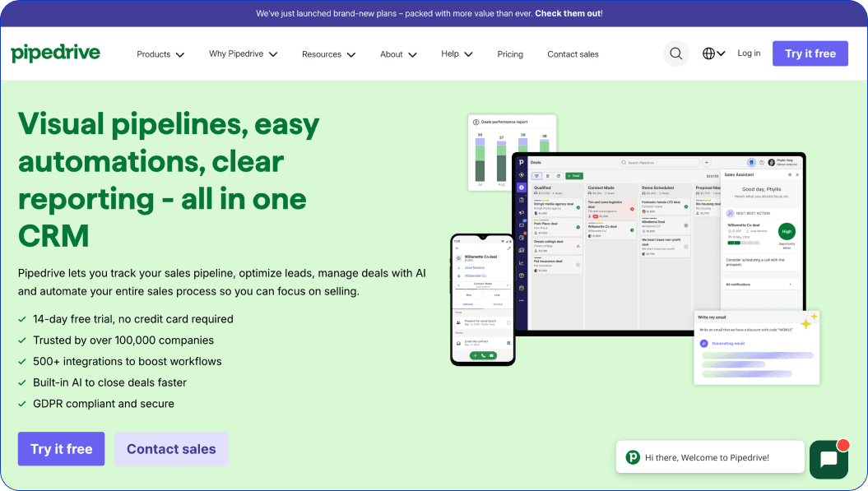Click the Search Pipedrive field in mockup

tap(661, 163)
